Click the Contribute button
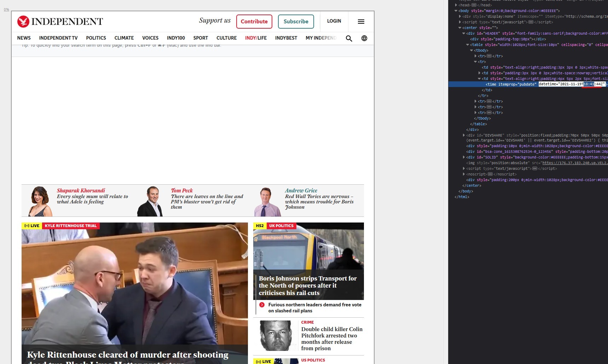This screenshot has width=608, height=364. (x=254, y=22)
